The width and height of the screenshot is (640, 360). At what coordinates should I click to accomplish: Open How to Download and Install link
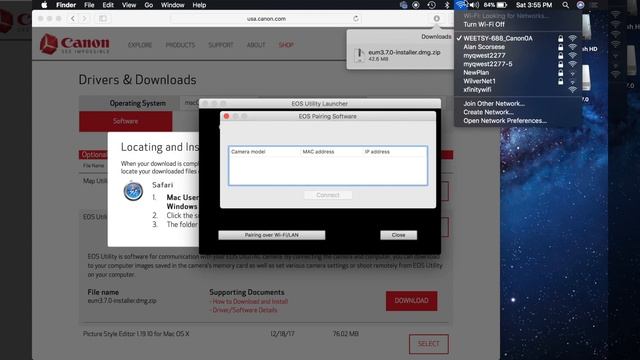[x=250, y=302]
